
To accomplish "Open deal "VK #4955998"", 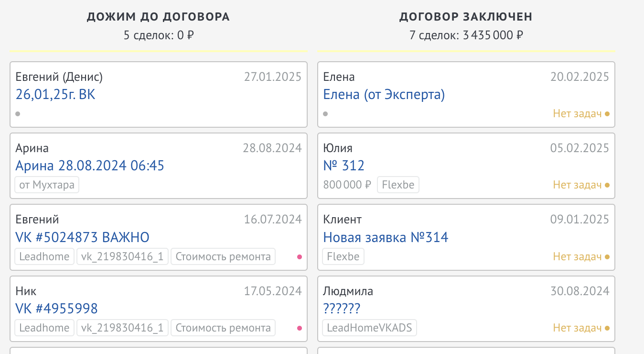I will click(x=56, y=309).
